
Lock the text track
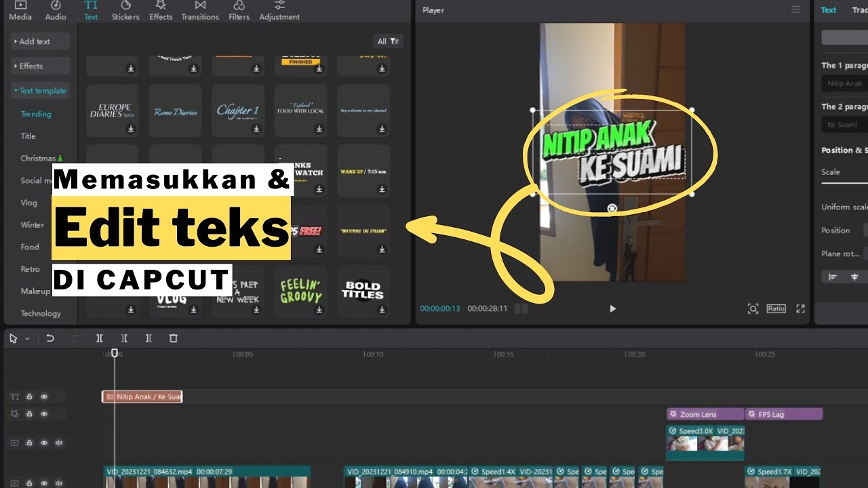tap(30, 396)
